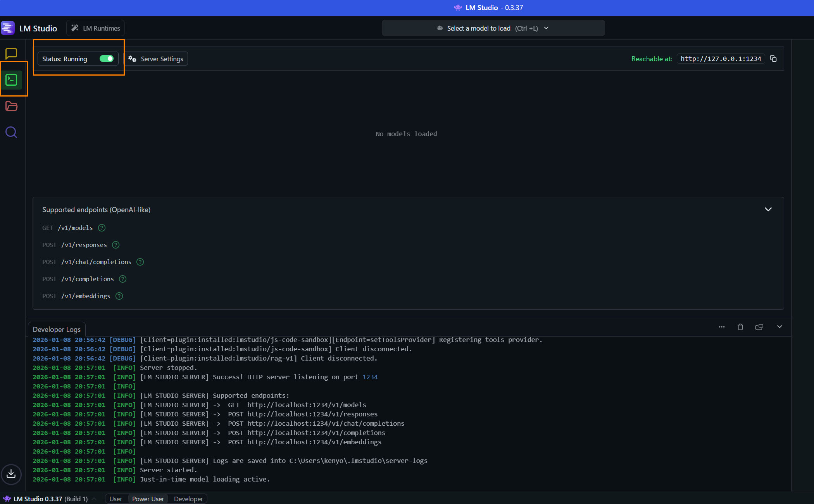Open LM Runtimes
This screenshot has width=814, height=504.
96,28
